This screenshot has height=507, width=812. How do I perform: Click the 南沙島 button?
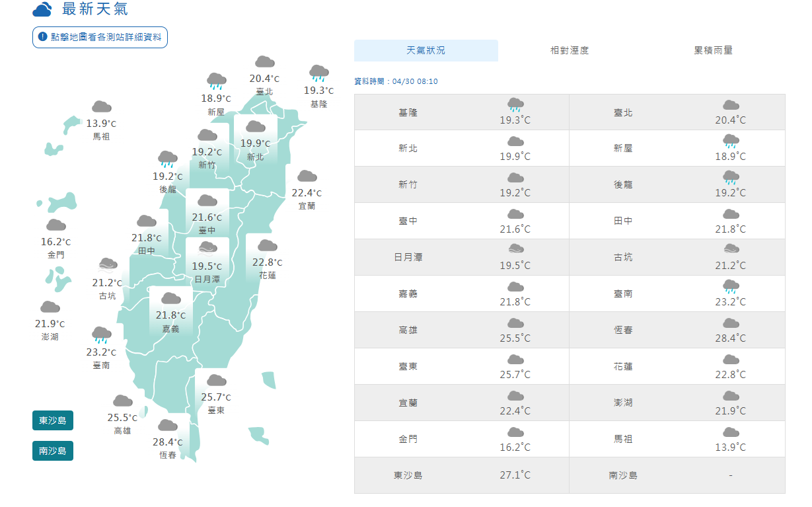(53, 451)
